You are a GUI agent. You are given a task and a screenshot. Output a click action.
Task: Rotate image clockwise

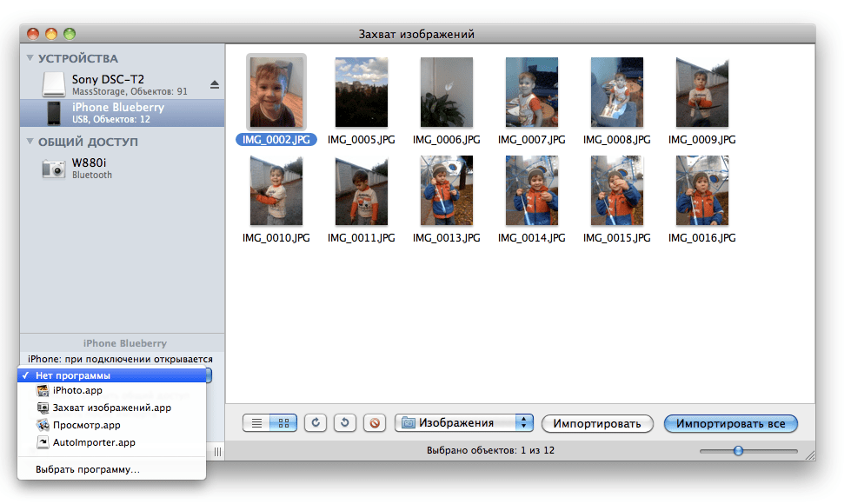pos(316,423)
